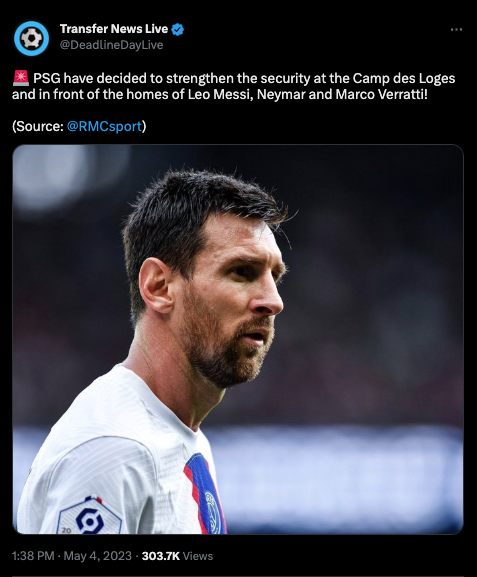The width and height of the screenshot is (477, 577).
Task: Follow the @RMCsport mention link
Action: point(105,126)
